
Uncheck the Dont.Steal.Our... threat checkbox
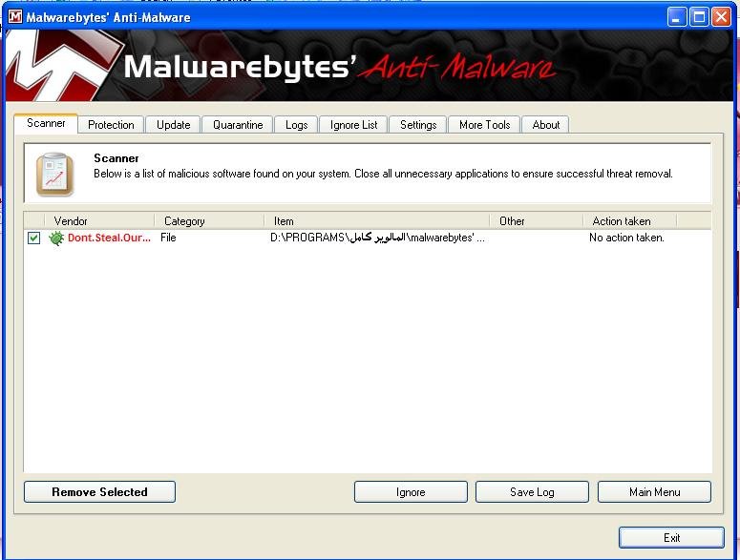point(33,239)
